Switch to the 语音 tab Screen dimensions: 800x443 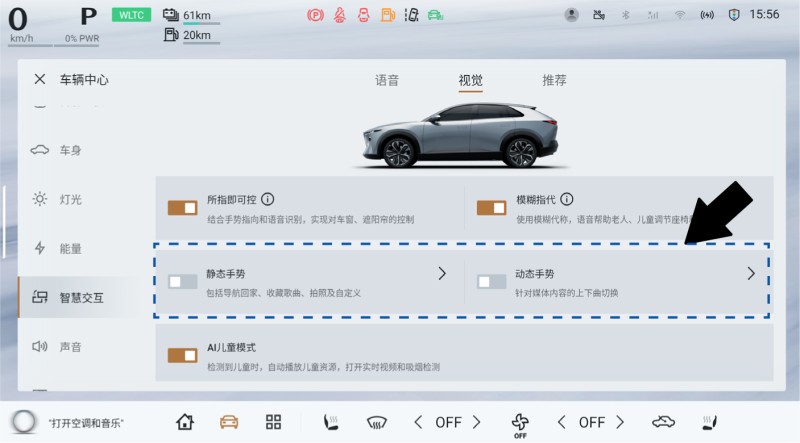coord(387,80)
